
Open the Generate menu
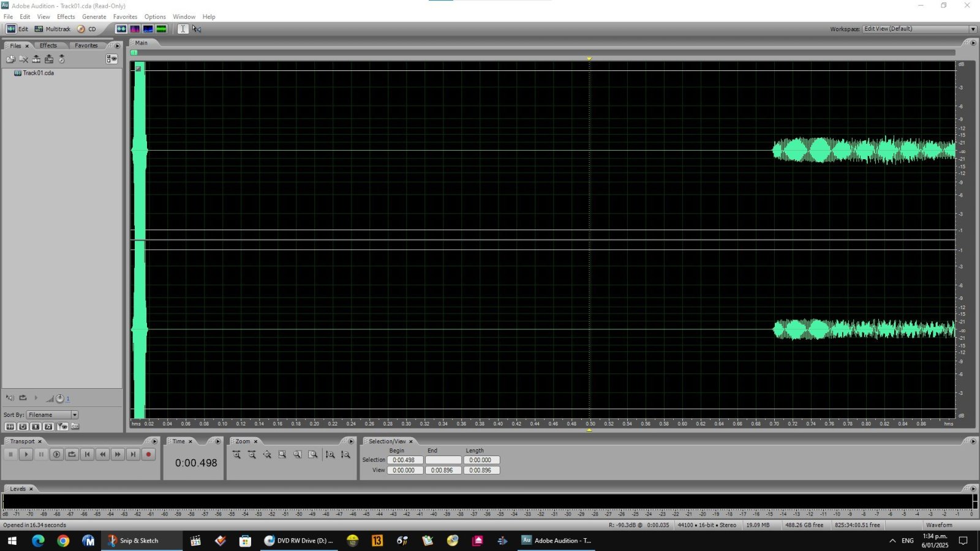[x=94, y=17]
